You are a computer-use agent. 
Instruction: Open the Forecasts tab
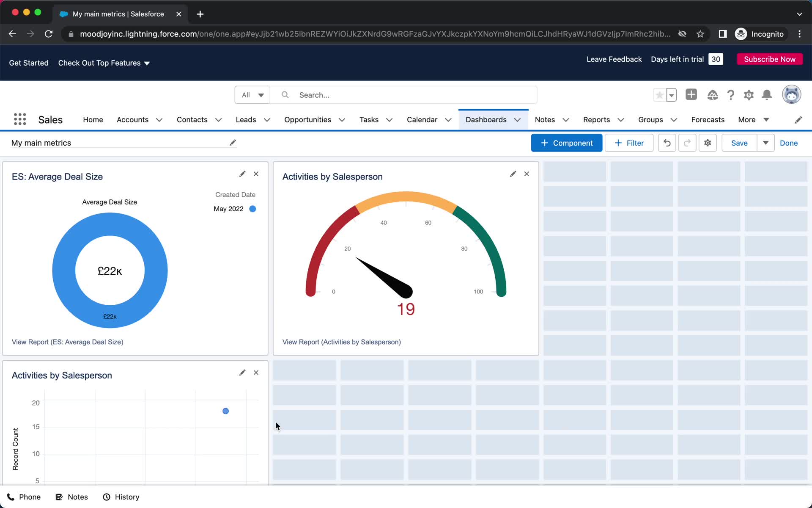[708, 120]
